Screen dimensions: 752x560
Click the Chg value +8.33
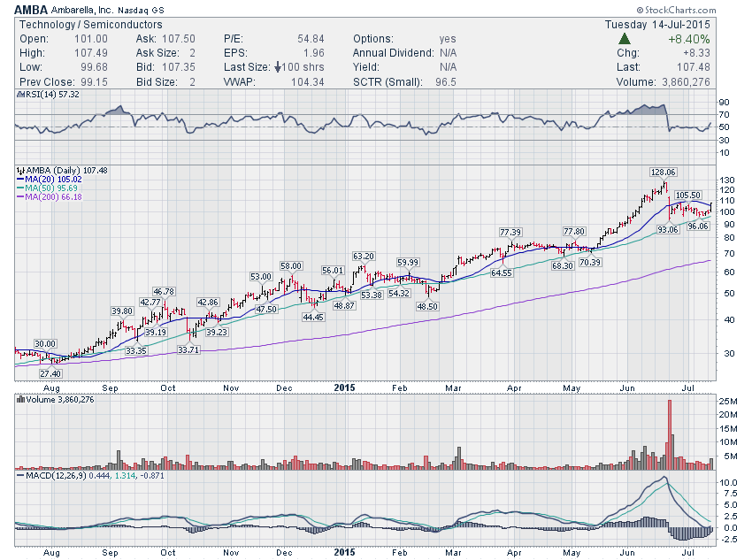tap(697, 53)
